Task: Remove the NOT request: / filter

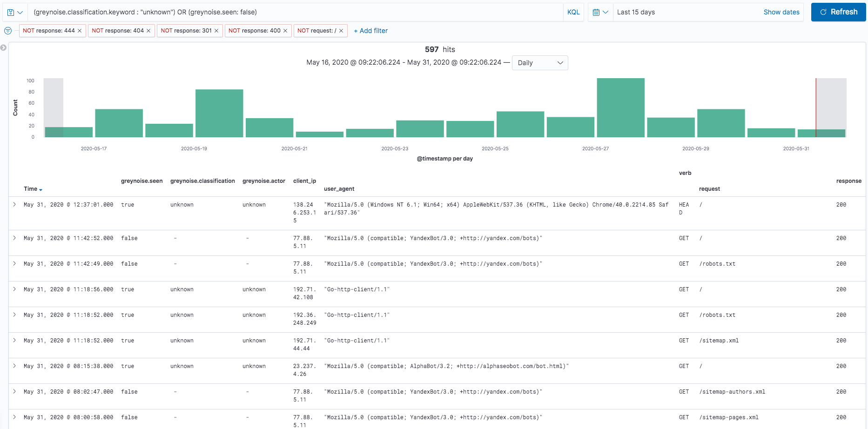Action: click(x=341, y=31)
